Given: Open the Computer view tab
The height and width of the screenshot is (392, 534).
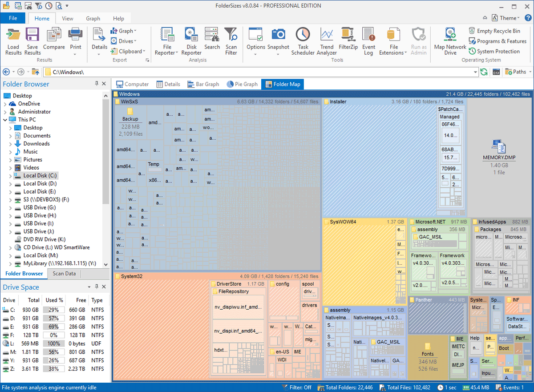Looking at the screenshot, I should [132, 84].
